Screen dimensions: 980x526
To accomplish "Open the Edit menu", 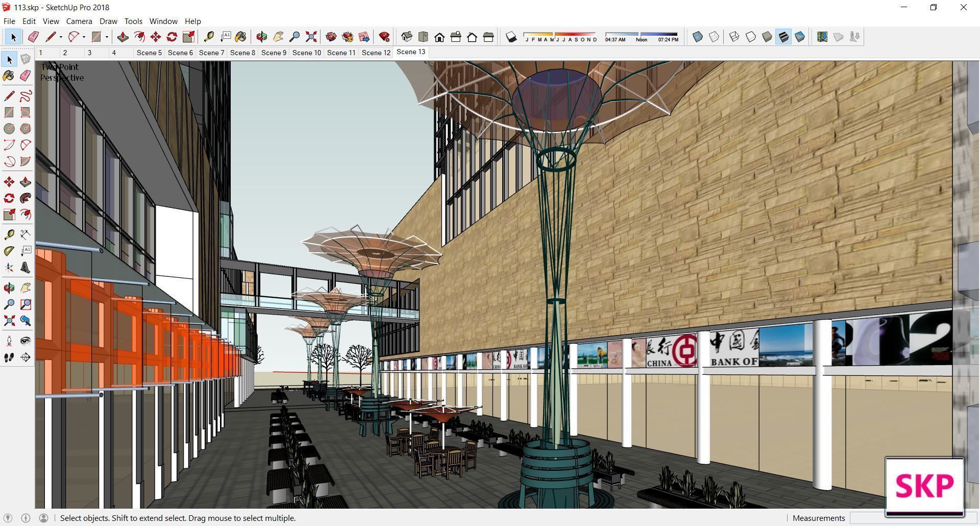I will [x=29, y=21].
